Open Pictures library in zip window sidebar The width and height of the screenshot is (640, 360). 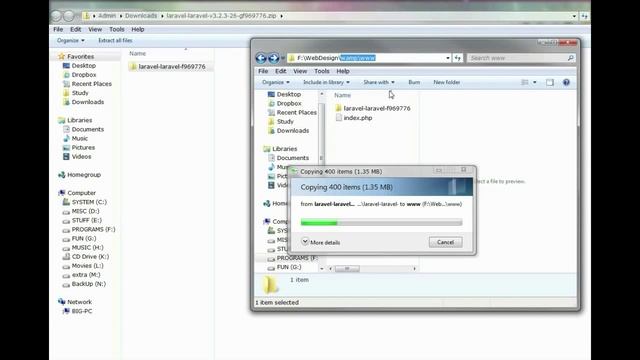pos(79,147)
